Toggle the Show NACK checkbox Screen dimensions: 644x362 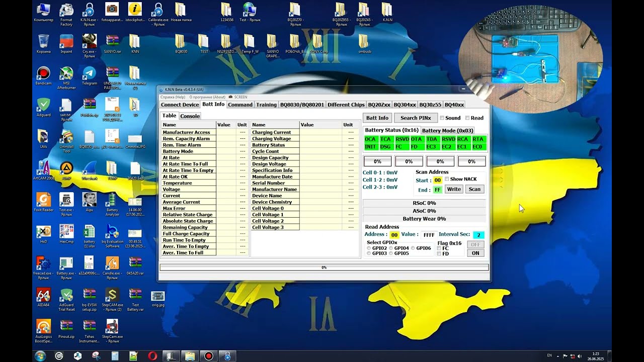point(447,179)
